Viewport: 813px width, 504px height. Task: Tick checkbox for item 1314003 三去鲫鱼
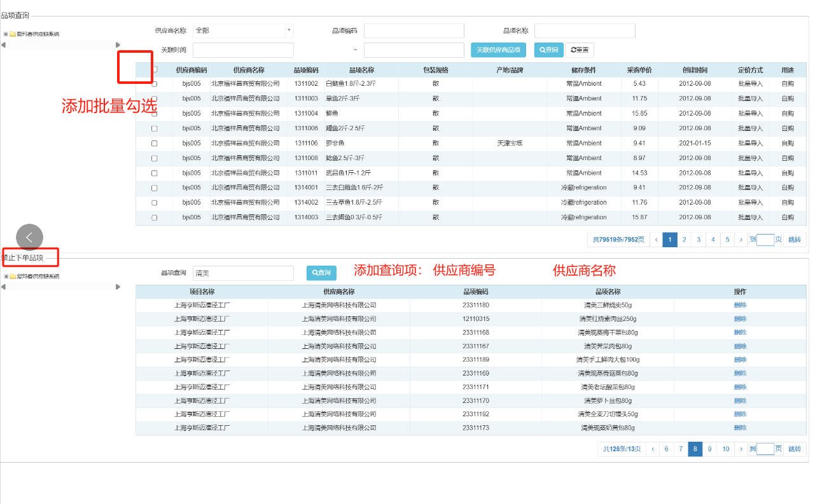point(154,217)
